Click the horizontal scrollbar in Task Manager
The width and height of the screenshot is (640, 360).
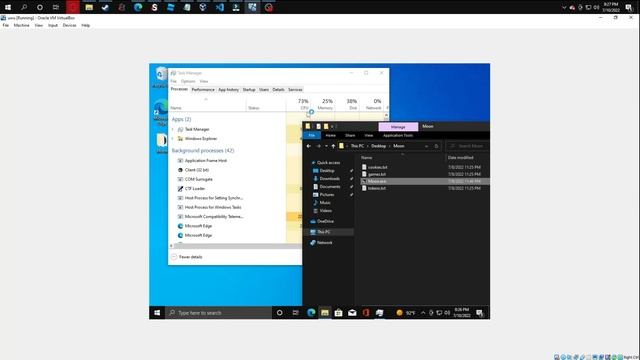pyautogui.click(x=237, y=246)
